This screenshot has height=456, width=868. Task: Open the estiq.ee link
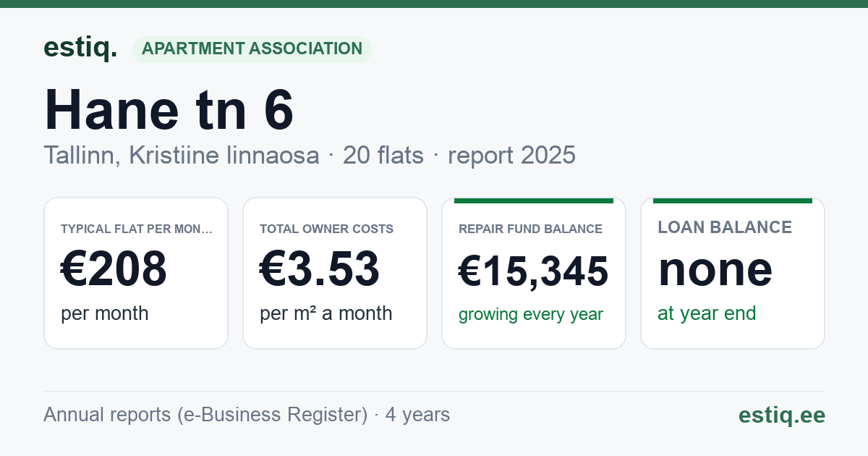point(782,415)
